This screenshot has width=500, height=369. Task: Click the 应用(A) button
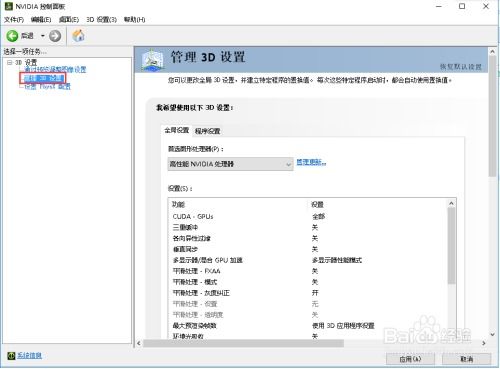pos(410,359)
